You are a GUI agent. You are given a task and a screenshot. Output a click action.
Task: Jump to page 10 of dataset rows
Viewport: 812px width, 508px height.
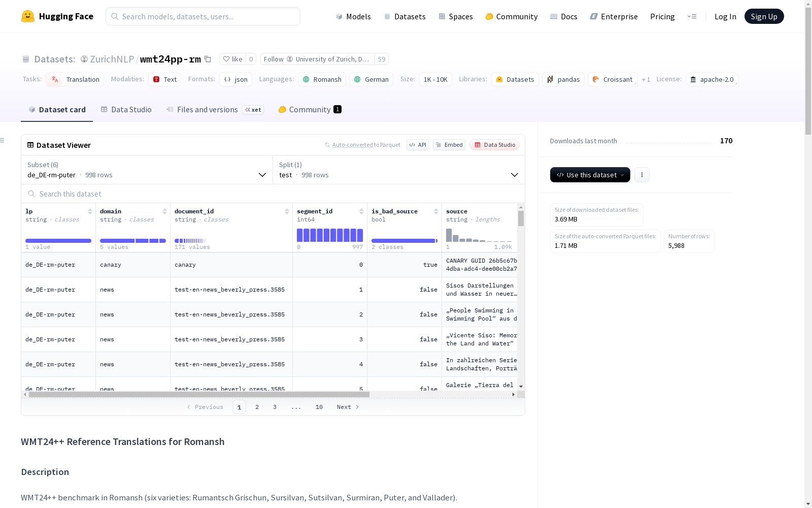pyautogui.click(x=319, y=407)
